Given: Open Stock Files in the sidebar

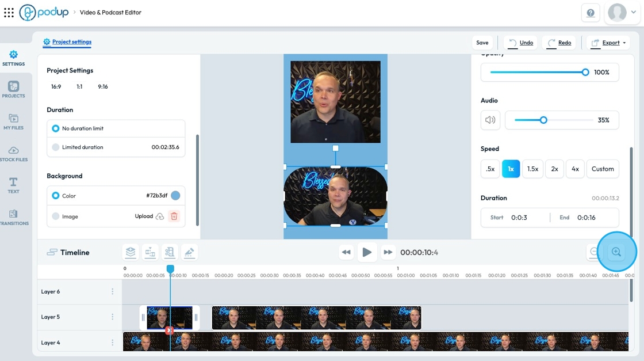Looking at the screenshot, I should coord(14,153).
